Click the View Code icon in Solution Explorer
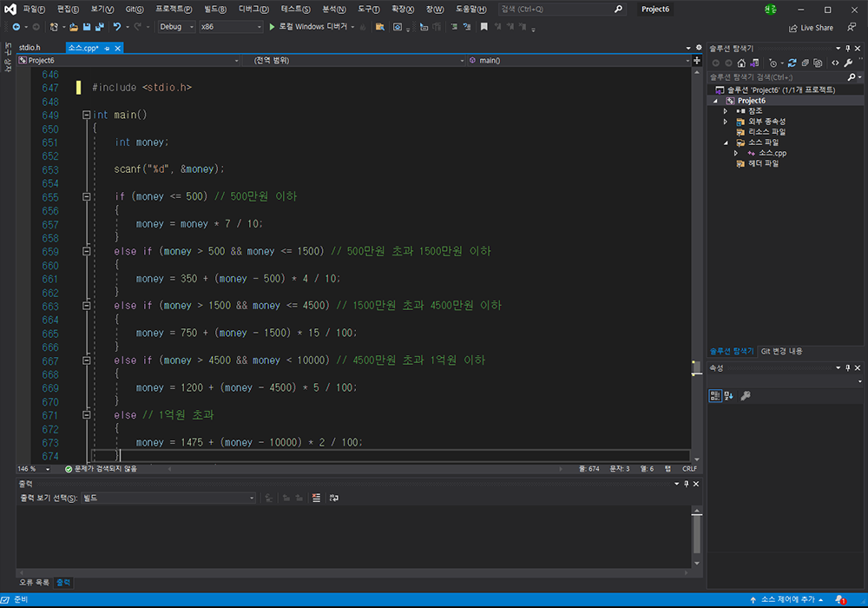 [835, 63]
